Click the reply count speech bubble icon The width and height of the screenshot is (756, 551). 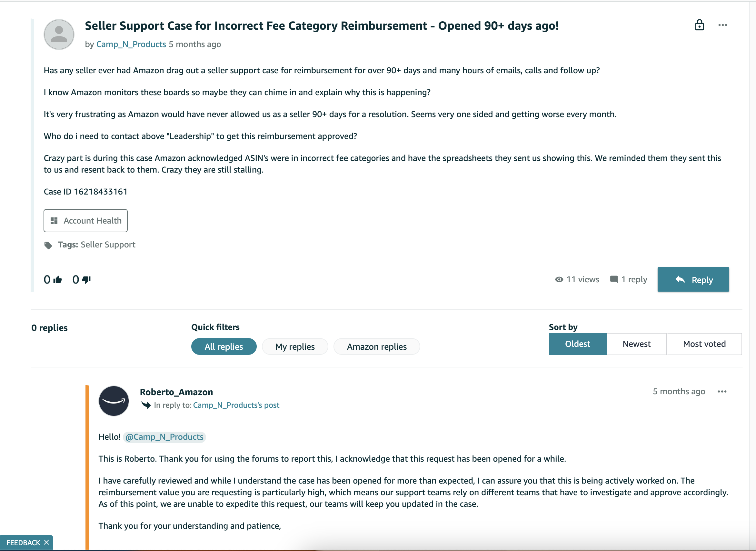coord(613,279)
